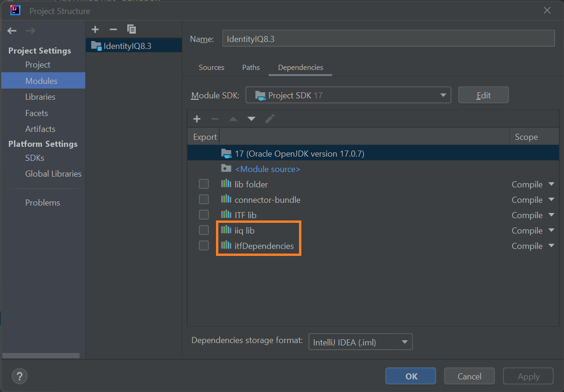Toggle export checkbox for lib folder

point(204,184)
